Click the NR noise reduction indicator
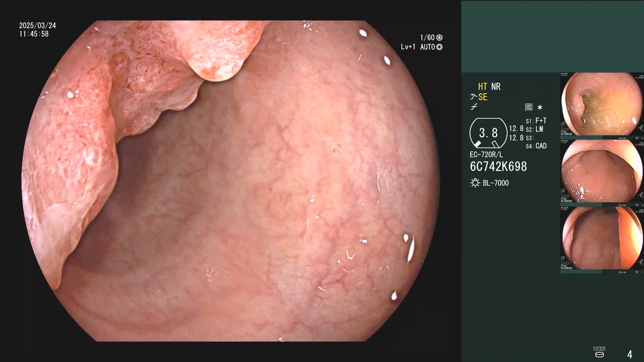644x362 pixels. (496, 86)
